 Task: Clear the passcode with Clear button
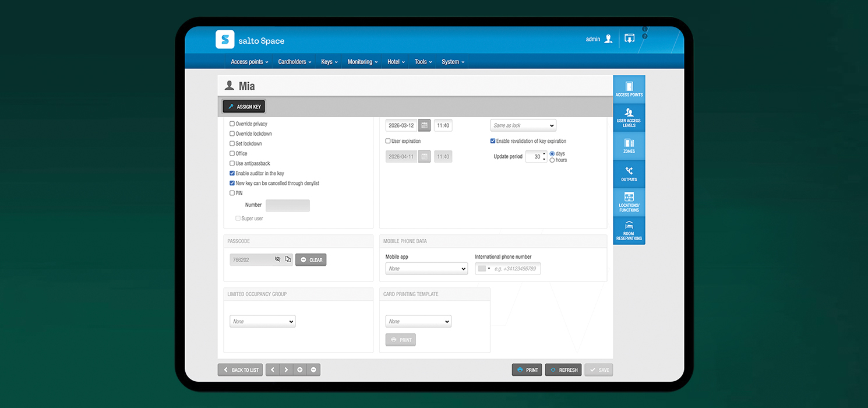(311, 260)
